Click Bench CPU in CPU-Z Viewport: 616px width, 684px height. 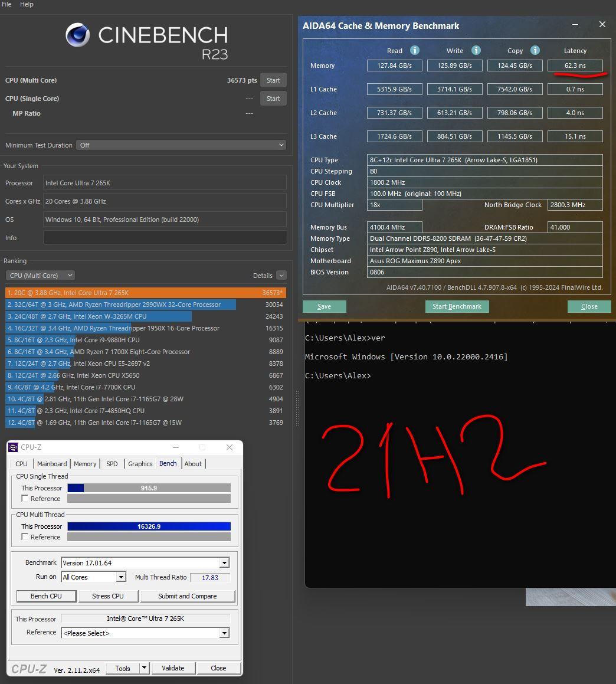(46, 596)
